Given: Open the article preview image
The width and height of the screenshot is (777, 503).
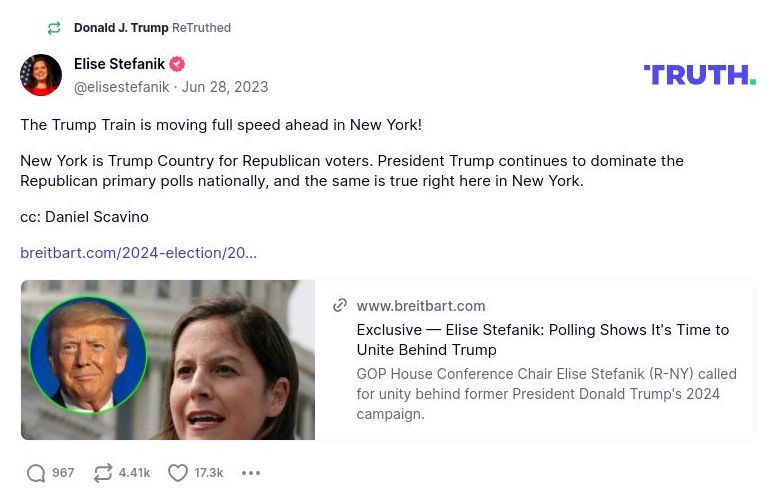Looking at the screenshot, I should pyautogui.click(x=168, y=360).
